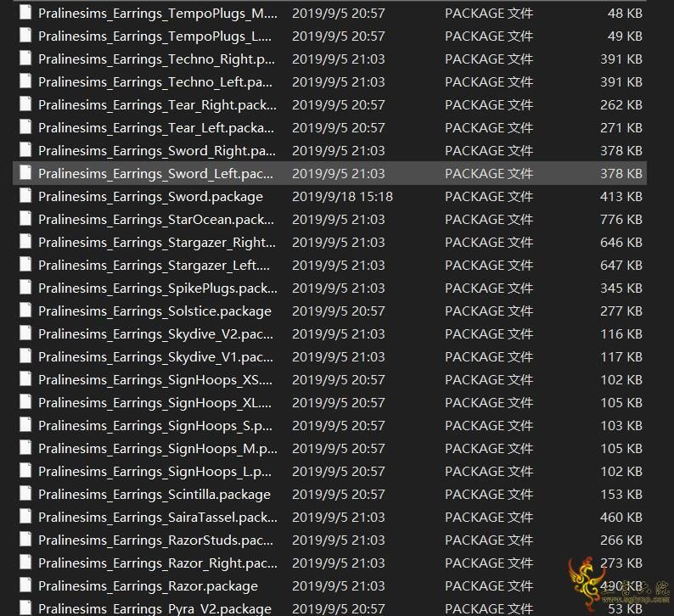Click the file icon of Pralinesims_Earrings_SignHoops_L
The height and width of the screenshot is (616, 674).
click(x=25, y=471)
